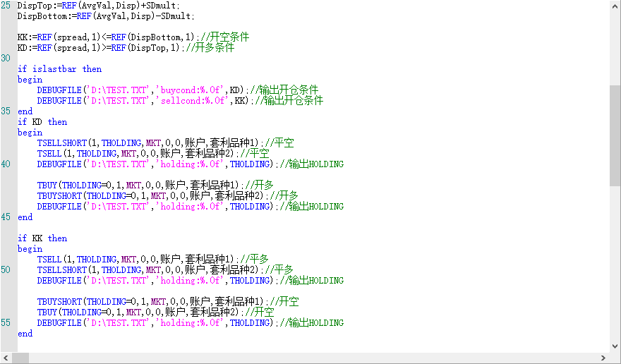Click the vertical scrollbar down arrow
Screen dimensions: 621x364
coord(615,346)
